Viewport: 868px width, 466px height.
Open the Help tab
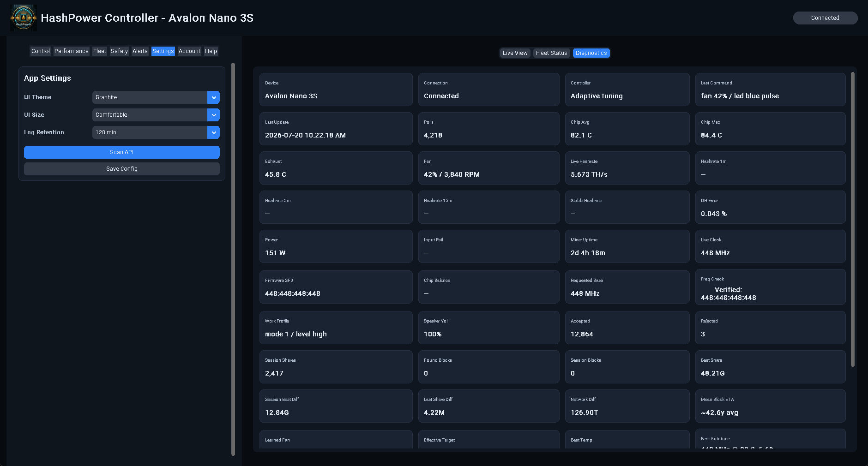[x=211, y=51]
